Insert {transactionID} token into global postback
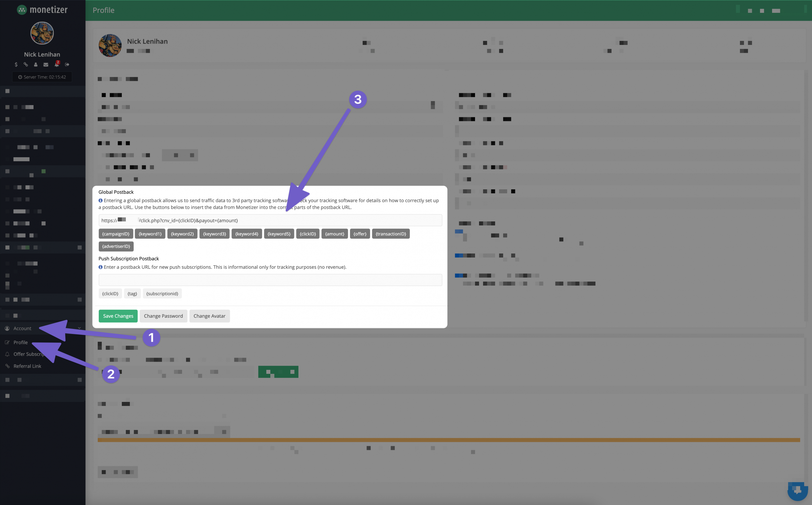812x505 pixels. click(390, 234)
